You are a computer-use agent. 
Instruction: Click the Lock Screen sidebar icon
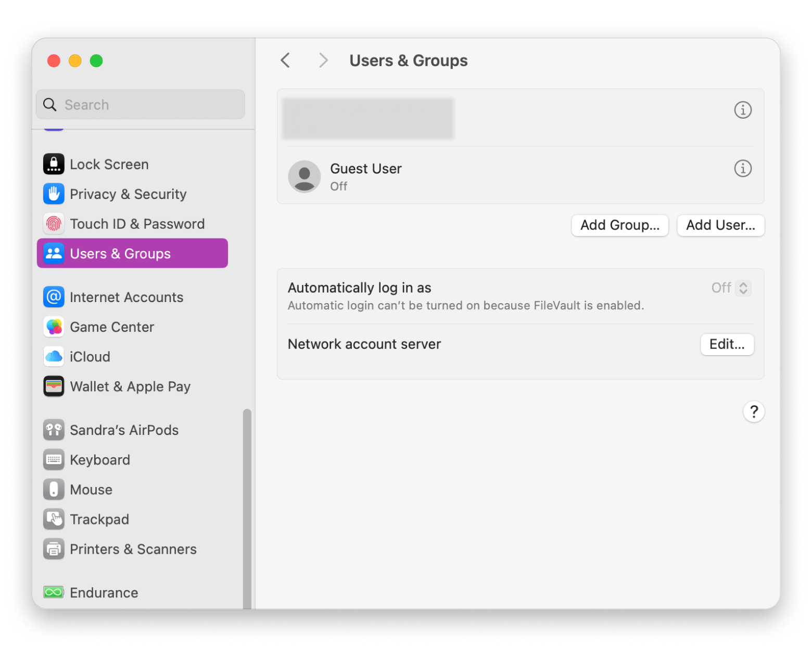coord(54,164)
